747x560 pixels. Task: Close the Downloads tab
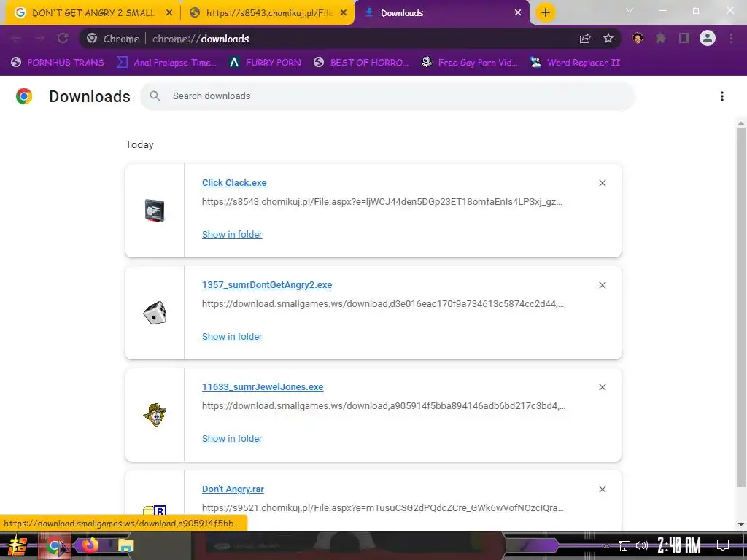(518, 13)
